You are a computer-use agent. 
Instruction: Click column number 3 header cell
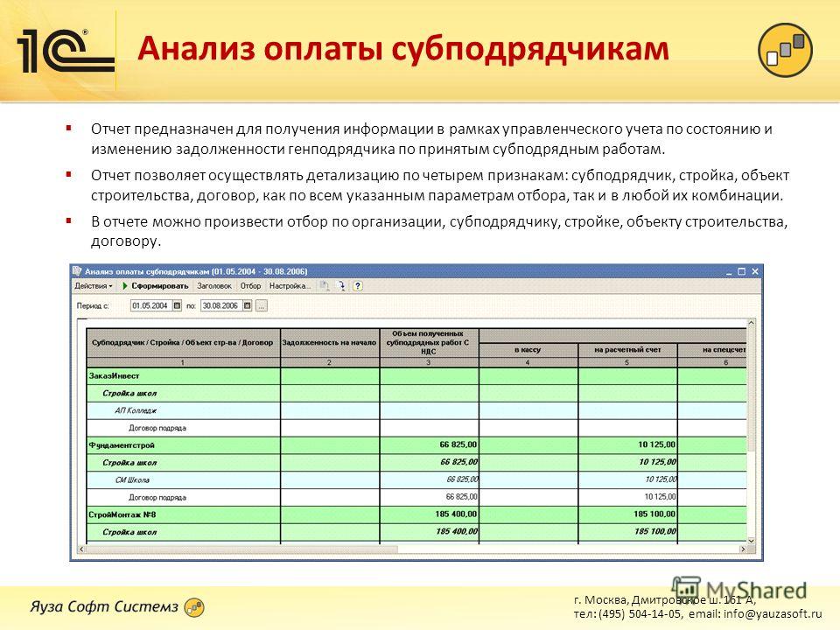tap(429, 362)
